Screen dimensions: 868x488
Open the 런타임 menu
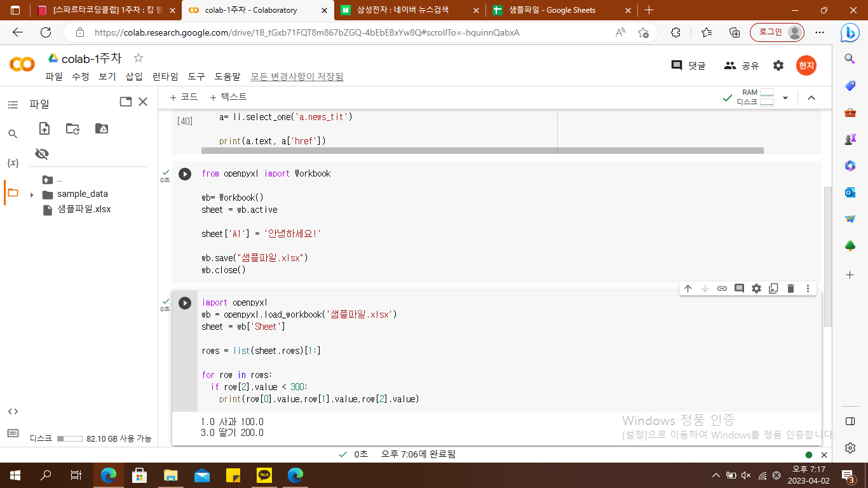tap(165, 76)
